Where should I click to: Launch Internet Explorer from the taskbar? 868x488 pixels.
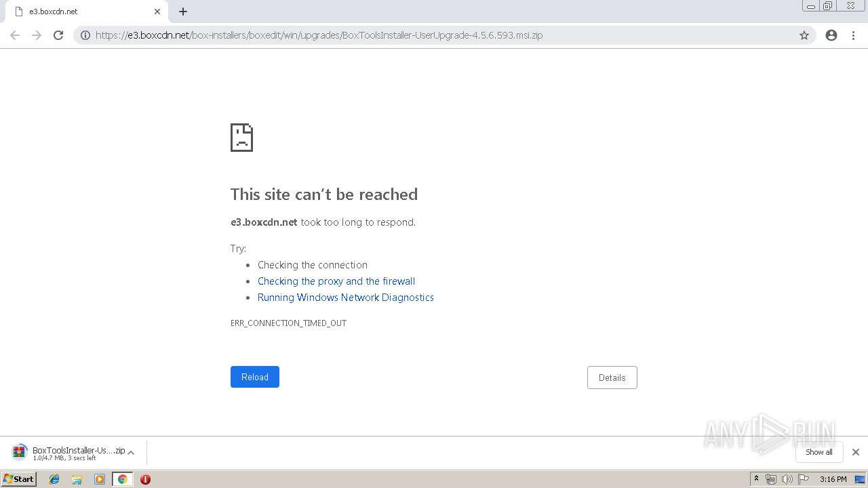[x=54, y=479]
